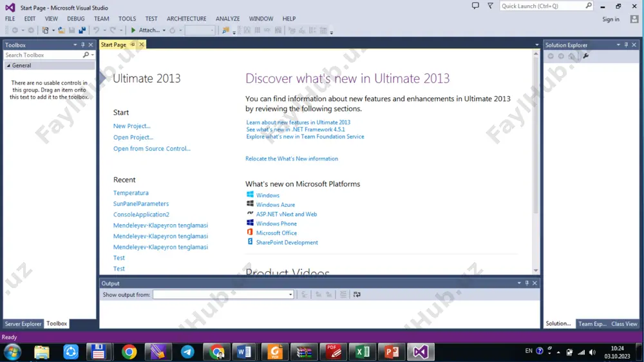Toggle auto-hide pin on Output panel
The width and height of the screenshot is (644, 362).
pos(527,283)
